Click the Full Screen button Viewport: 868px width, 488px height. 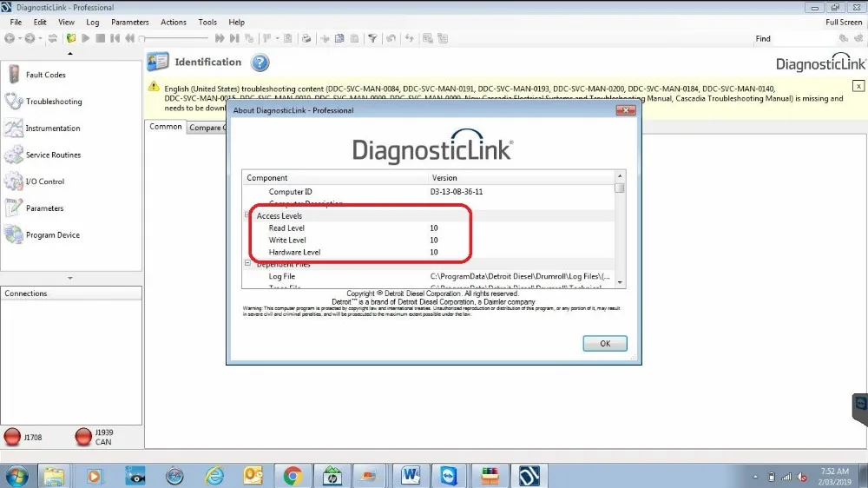[844, 23]
